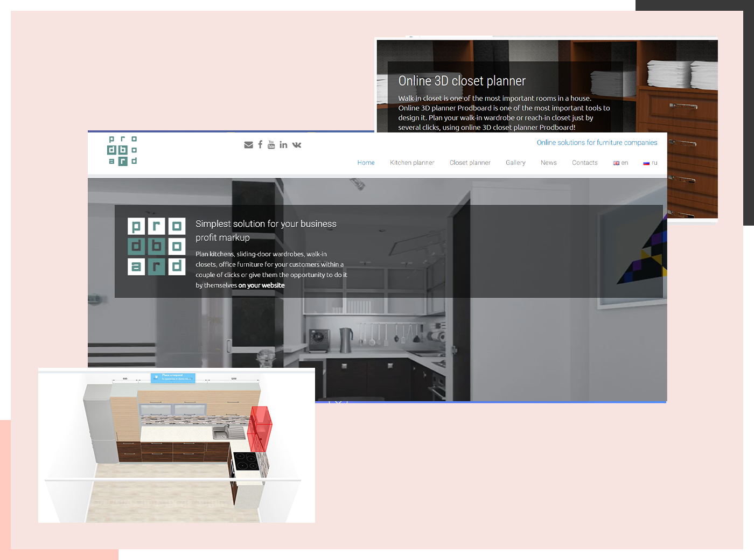Open the YouTube channel icon
This screenshot has height=560, width=754.
point(271,144)
